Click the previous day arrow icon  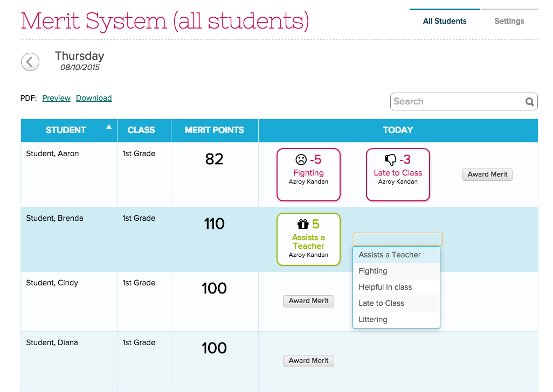click(30, 61)
